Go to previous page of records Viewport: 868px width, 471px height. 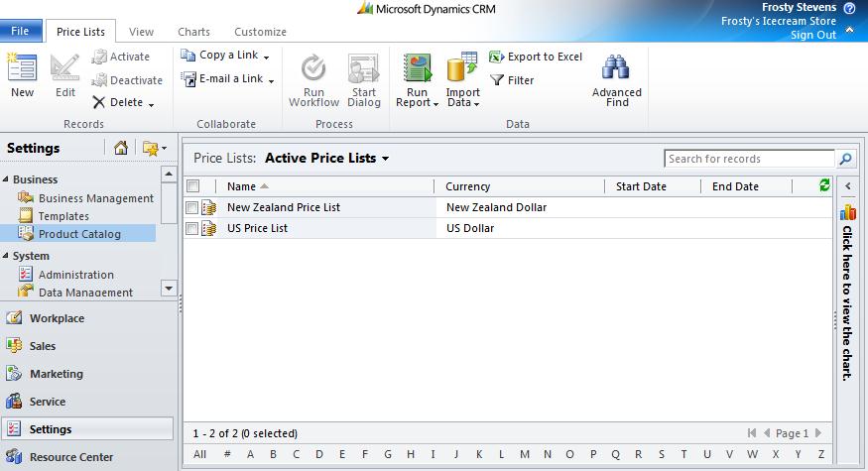tap(767, 432)
